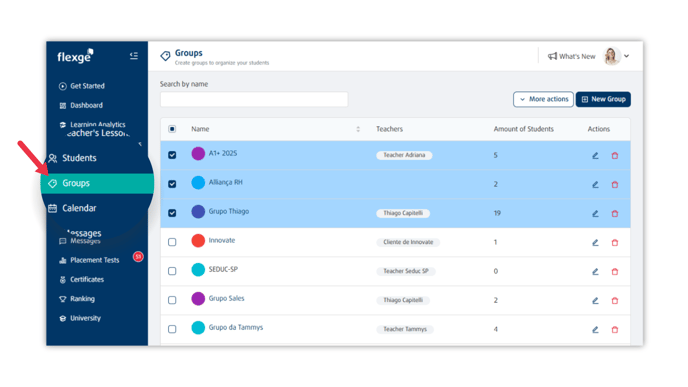688x387 pixels.
Task: Delete the Grupo Thiago group
Action: click(615, 213)
